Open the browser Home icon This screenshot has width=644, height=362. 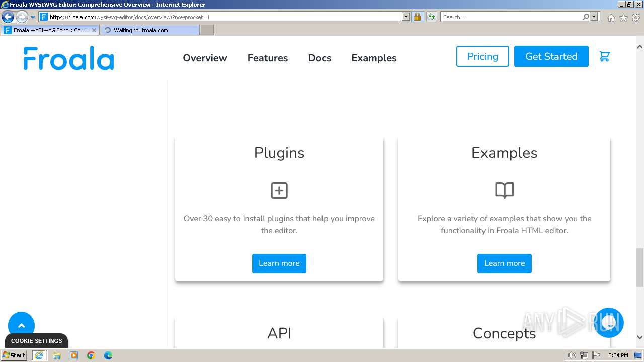(611, 18)
